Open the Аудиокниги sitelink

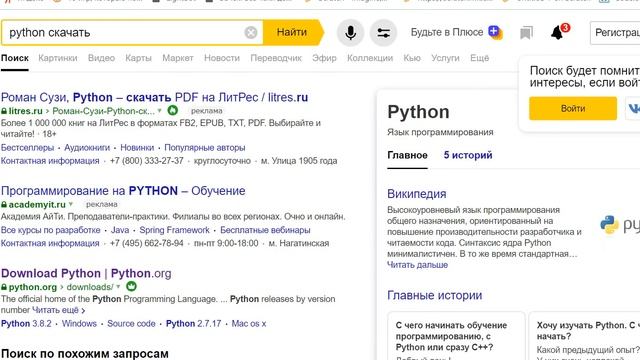[x=87, y=147]
